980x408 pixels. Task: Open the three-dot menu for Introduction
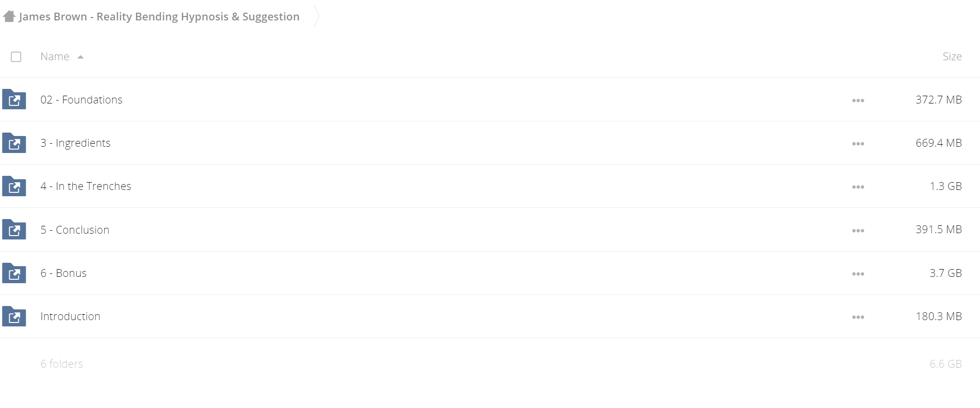tap(858, 317)
